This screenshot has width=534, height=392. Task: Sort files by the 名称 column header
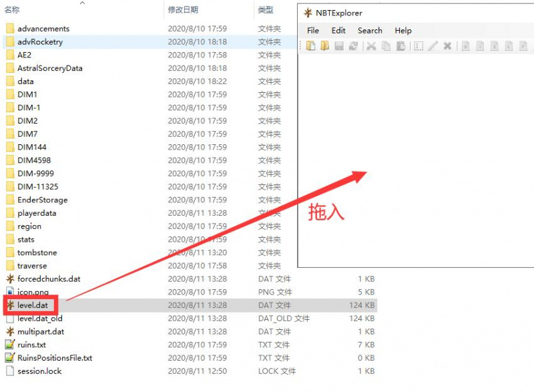12,10
